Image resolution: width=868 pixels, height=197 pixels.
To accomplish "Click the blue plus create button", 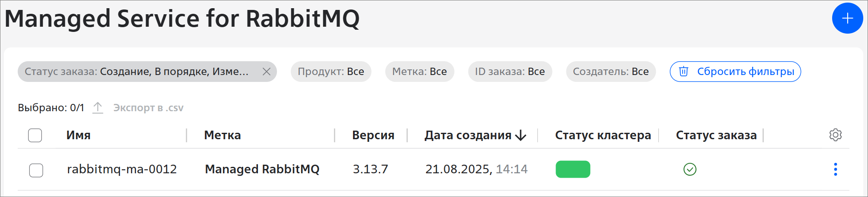I will pos(847,18).
